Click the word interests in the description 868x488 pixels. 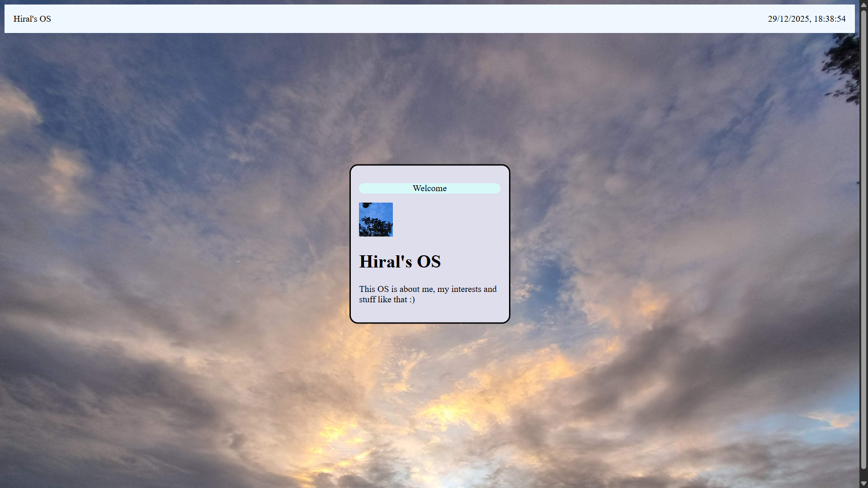466,289
